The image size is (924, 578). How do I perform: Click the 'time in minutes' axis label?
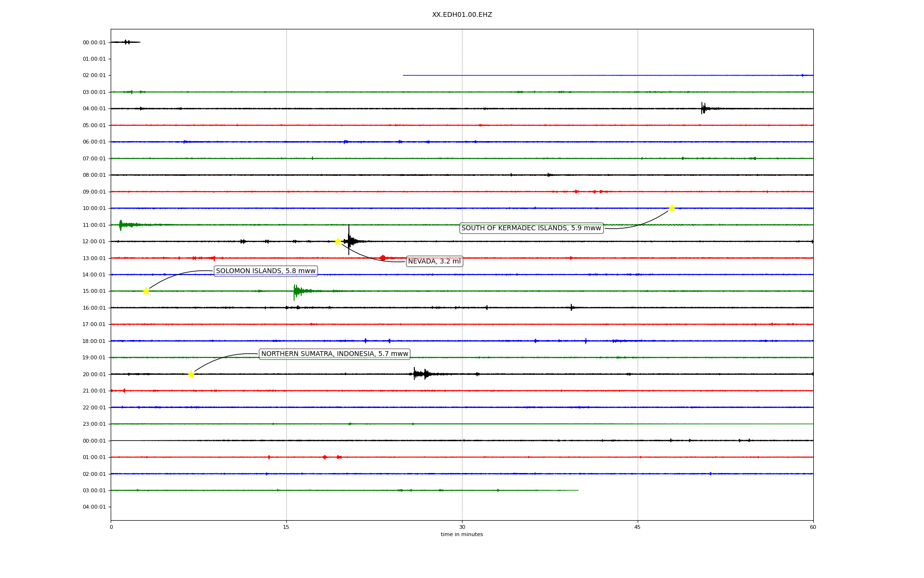pos(462,535)
